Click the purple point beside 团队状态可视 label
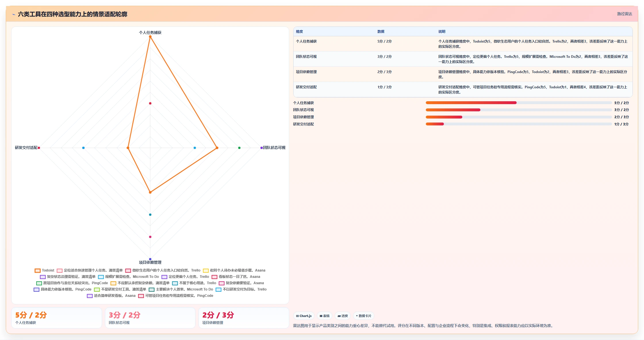 point(261,148)
